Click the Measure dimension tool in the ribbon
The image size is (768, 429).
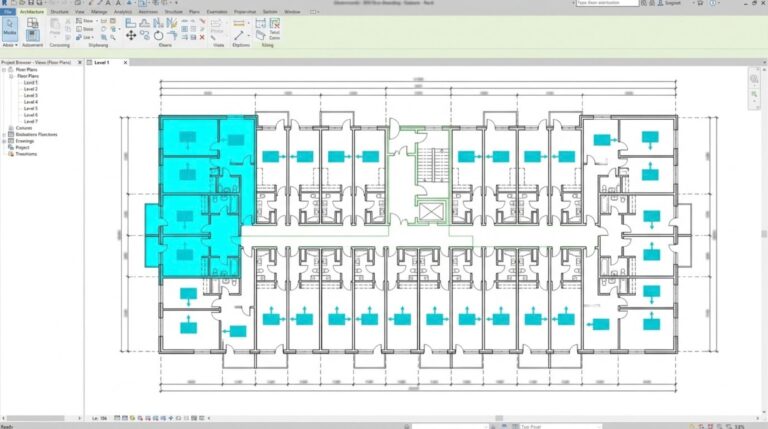[239, 23]
